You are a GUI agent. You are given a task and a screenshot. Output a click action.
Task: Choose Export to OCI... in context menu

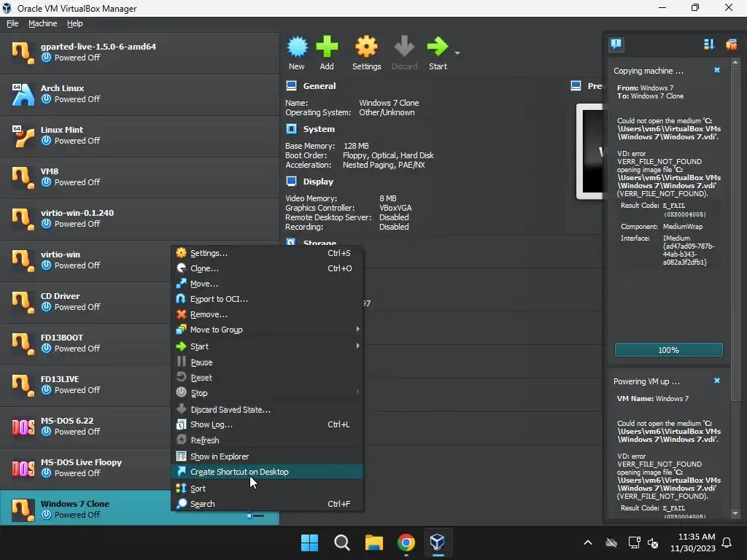267,299
